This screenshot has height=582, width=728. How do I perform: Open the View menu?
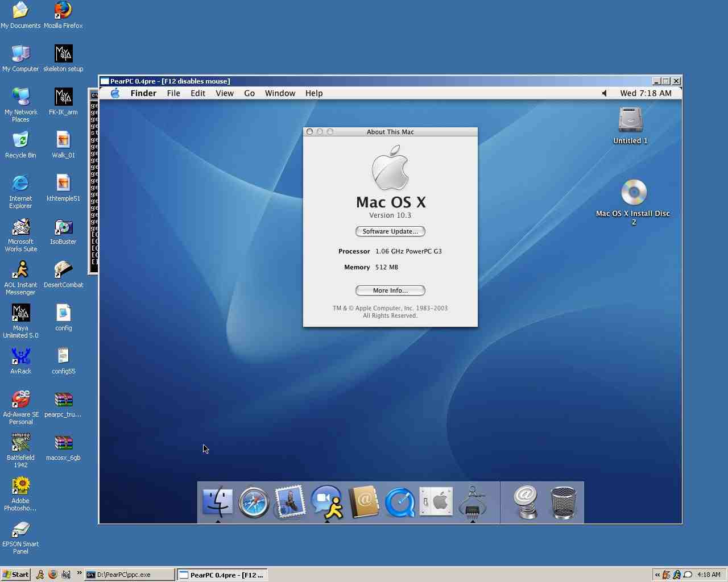click(x=225, y=93)
